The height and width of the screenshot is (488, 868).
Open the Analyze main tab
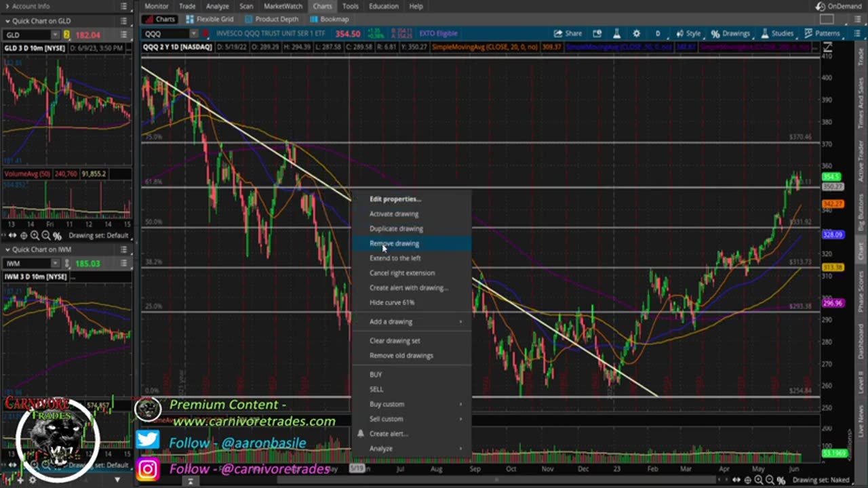[x=217, y=6]
